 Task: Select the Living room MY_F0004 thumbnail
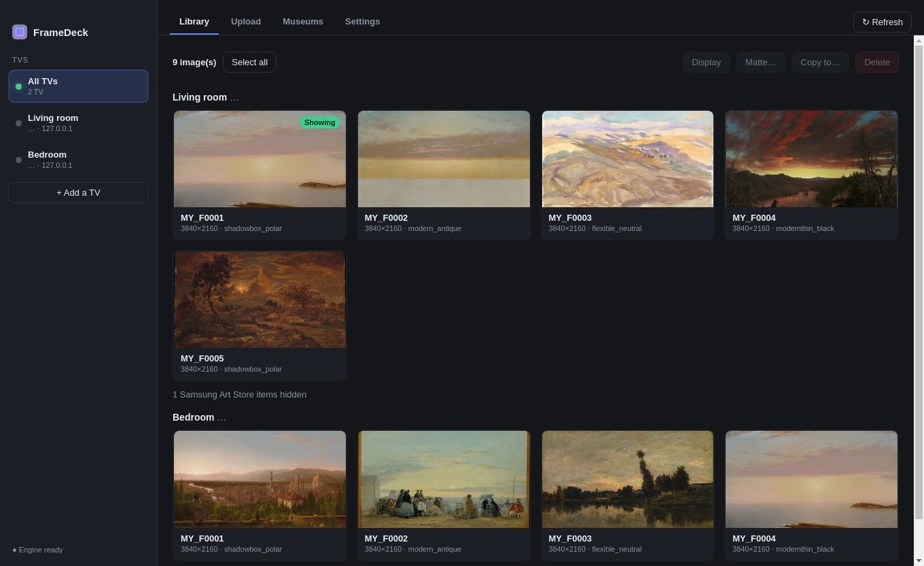(811, 159)
